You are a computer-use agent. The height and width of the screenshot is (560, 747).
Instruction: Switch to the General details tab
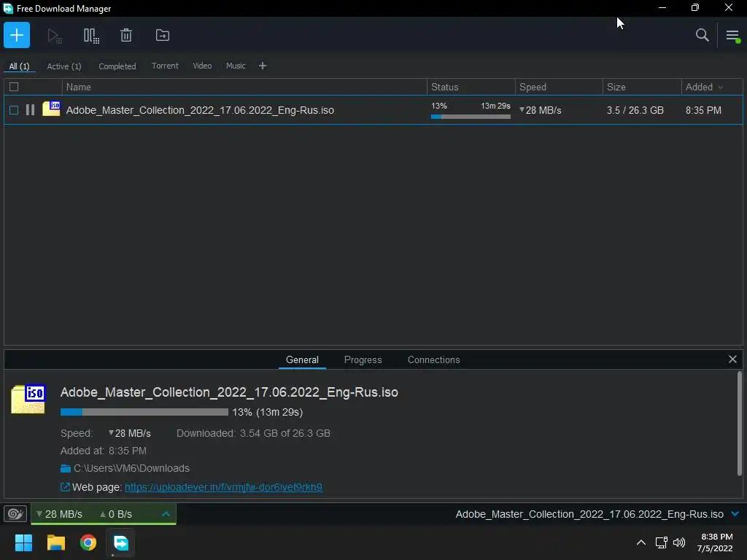[302, 360]
